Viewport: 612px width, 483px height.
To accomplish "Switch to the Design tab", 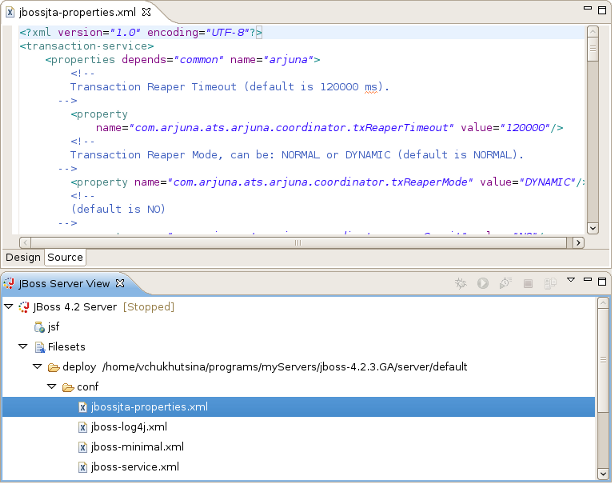I will click(24, 257).
